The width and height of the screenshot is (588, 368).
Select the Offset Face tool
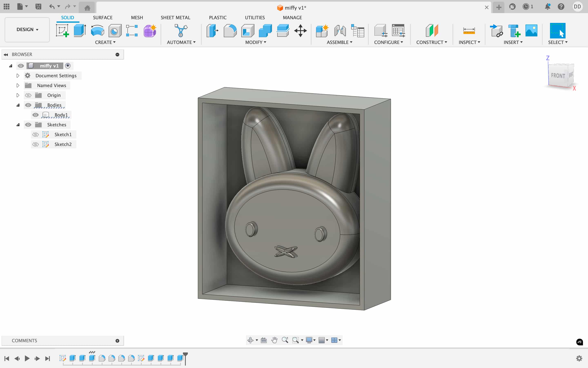[283, 31]
